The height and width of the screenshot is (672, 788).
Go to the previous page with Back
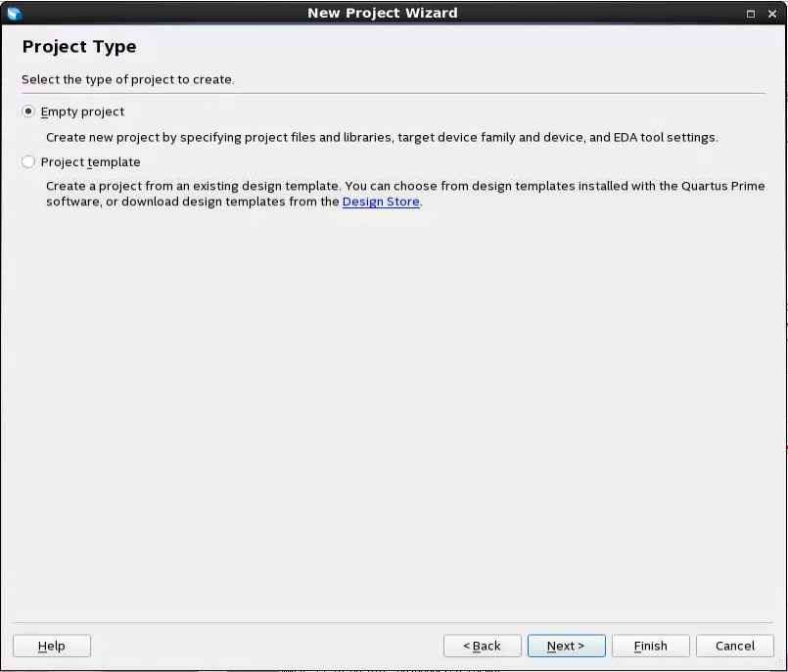[482, 646]
